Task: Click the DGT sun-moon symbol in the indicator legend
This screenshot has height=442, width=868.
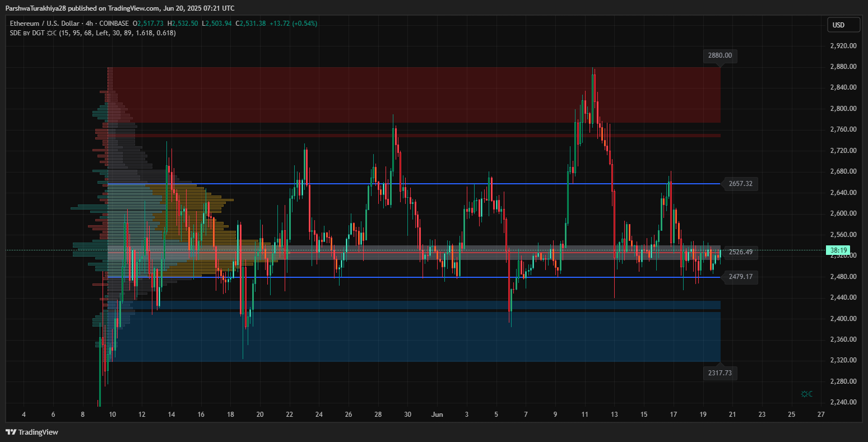Action: 51,33
